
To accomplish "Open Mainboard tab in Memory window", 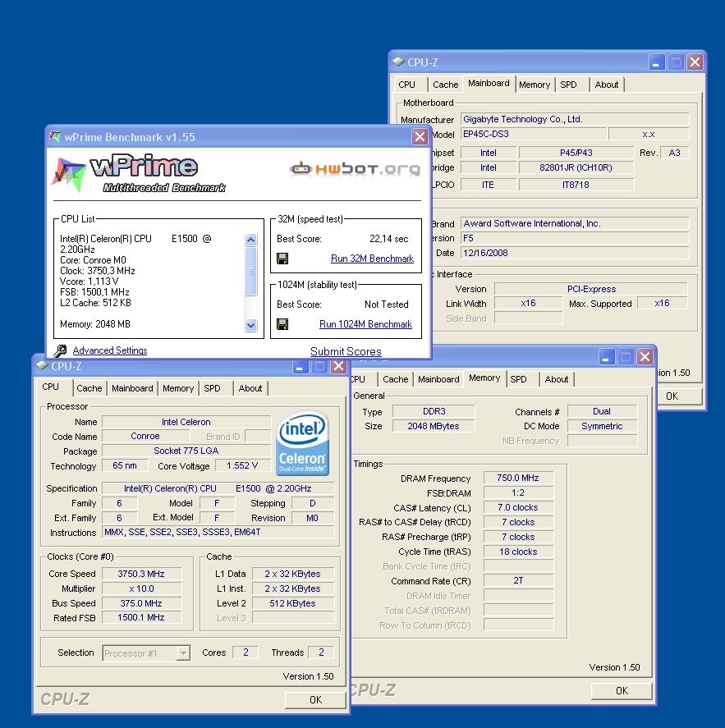I will [438, 379].
